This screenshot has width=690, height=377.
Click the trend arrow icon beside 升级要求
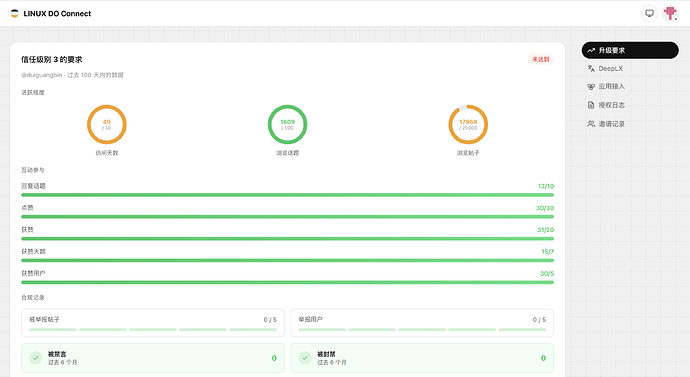pos(591,50)
